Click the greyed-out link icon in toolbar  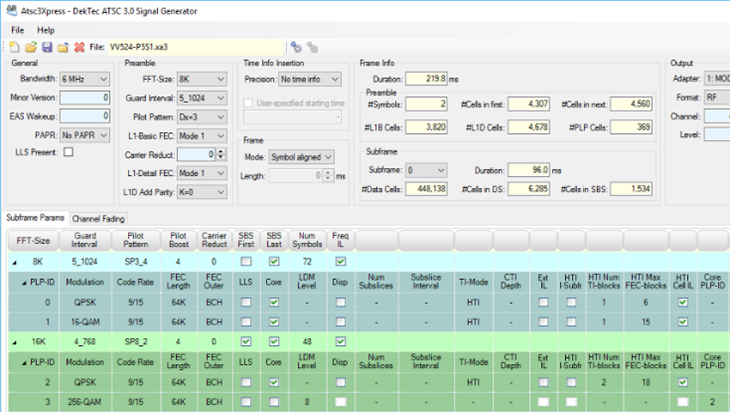pyautogui.click(x=312, y=47)
